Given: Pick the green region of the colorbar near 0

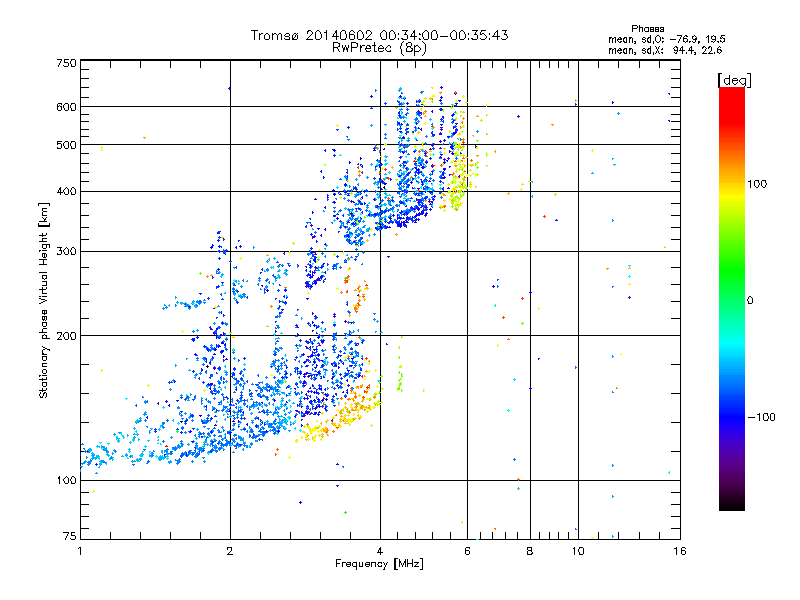Looking at the screenshot, I should pos(732,286).
